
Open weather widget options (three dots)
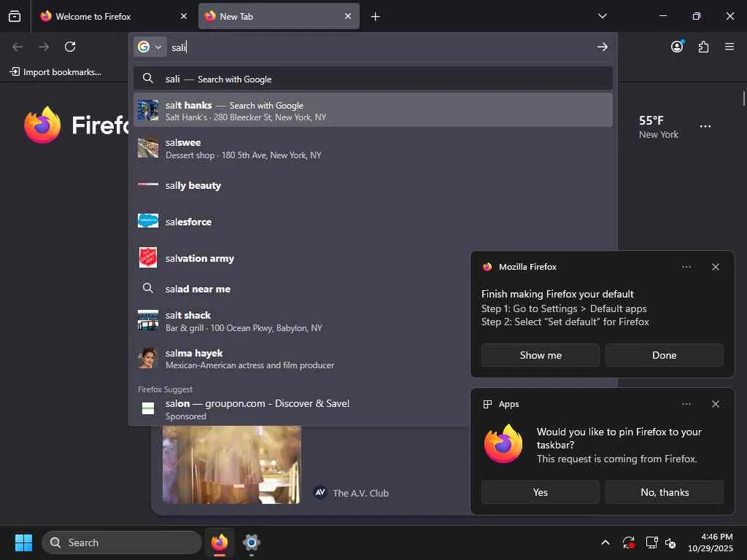pyautogui.click(x=705, y=126)
